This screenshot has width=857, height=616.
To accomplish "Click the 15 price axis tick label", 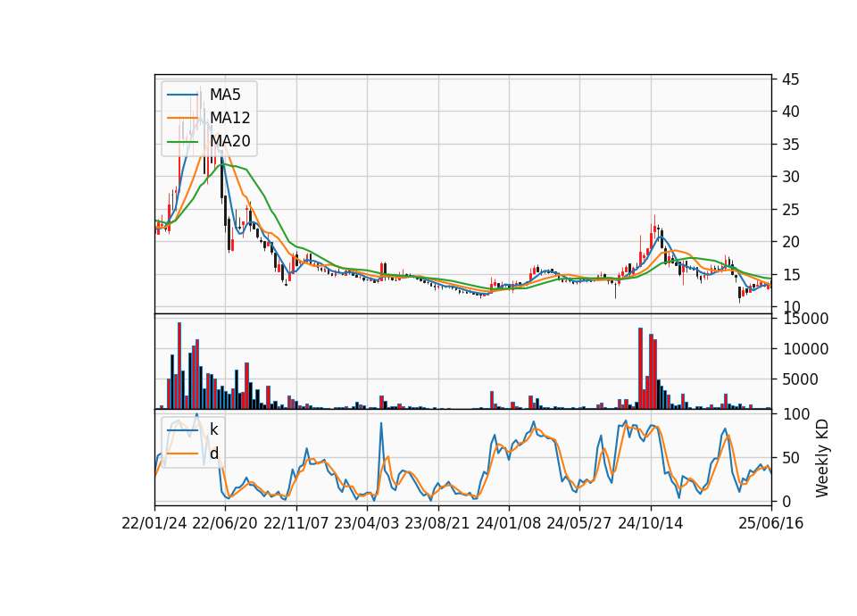I will (790, 274).
